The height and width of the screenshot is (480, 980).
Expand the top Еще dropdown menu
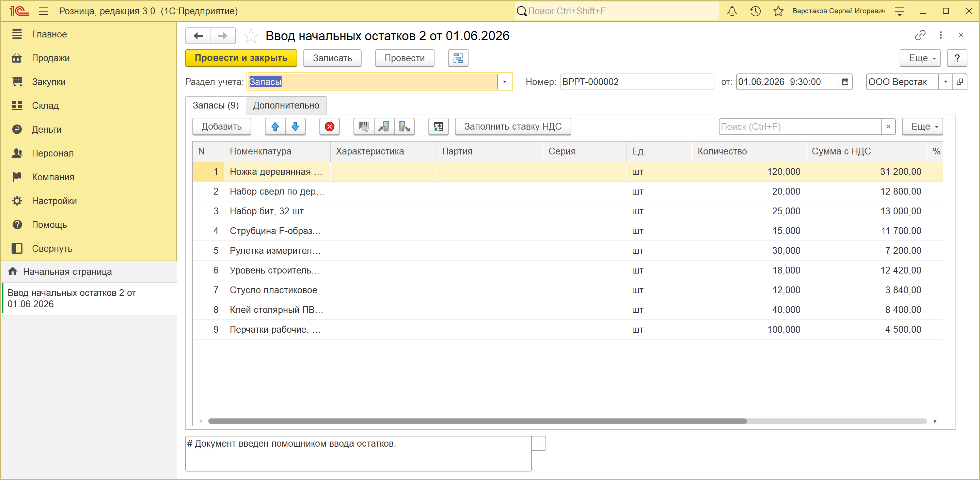[x=920, y=58]
